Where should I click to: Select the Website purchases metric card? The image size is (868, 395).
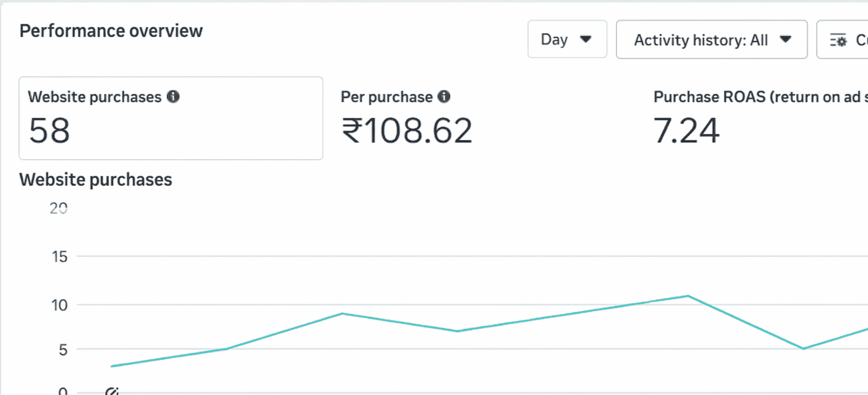(171, 118)
